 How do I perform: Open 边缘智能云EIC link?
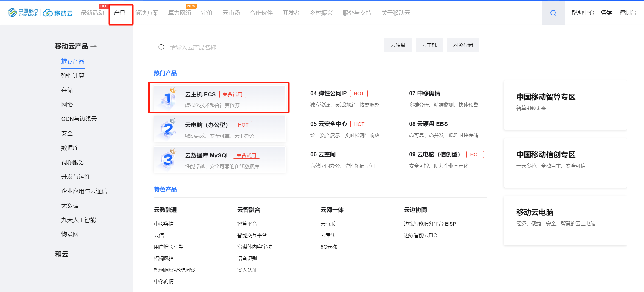tap(420, 235)
